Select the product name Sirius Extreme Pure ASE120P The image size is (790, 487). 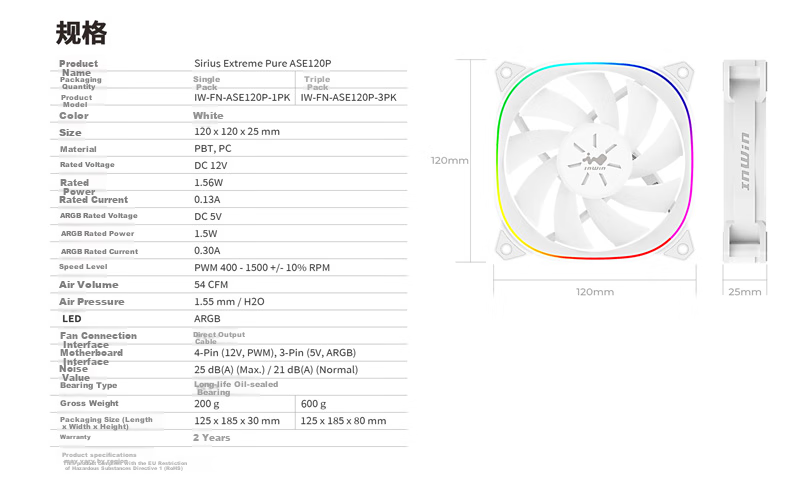[x=262, y=63]
